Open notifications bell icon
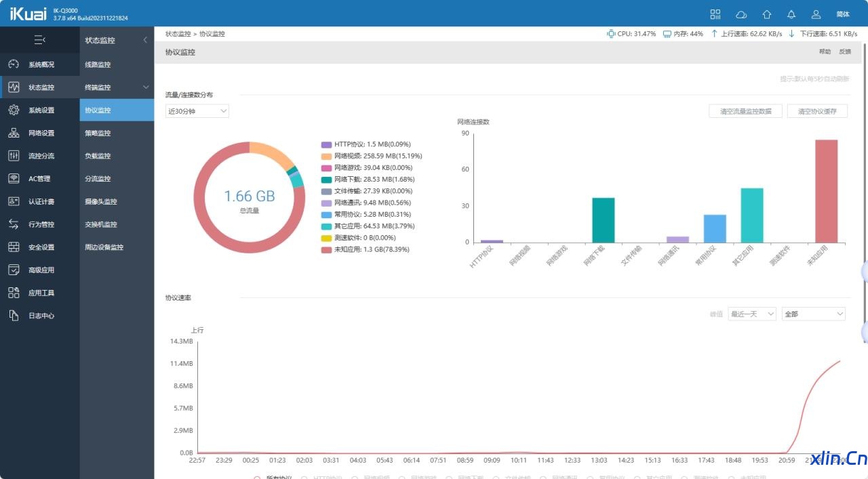 coord(791,14)
